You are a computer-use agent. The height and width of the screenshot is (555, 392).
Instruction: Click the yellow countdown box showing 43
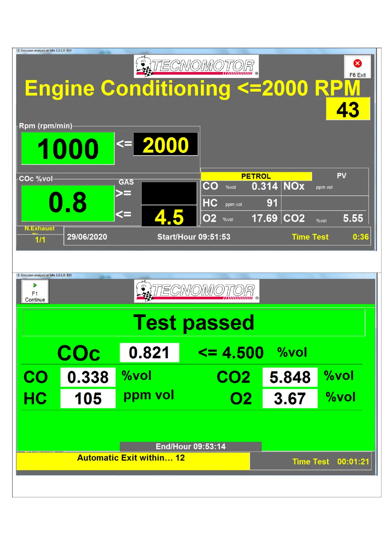(348, 109)
